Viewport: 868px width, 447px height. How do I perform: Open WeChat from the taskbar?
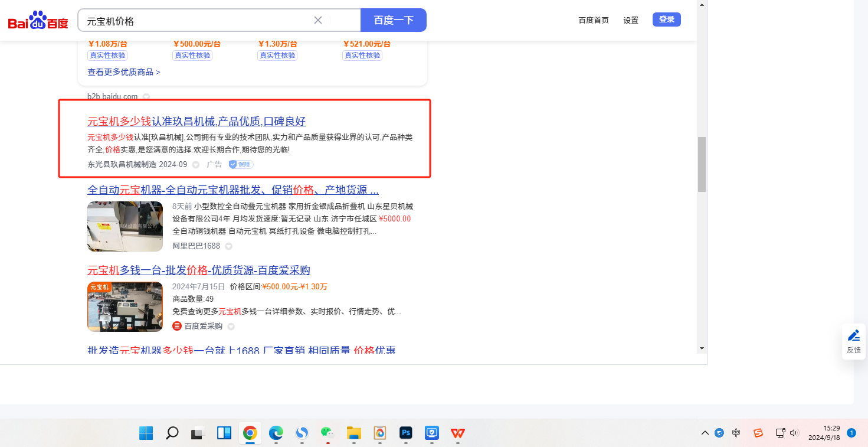tap(327, 433)
